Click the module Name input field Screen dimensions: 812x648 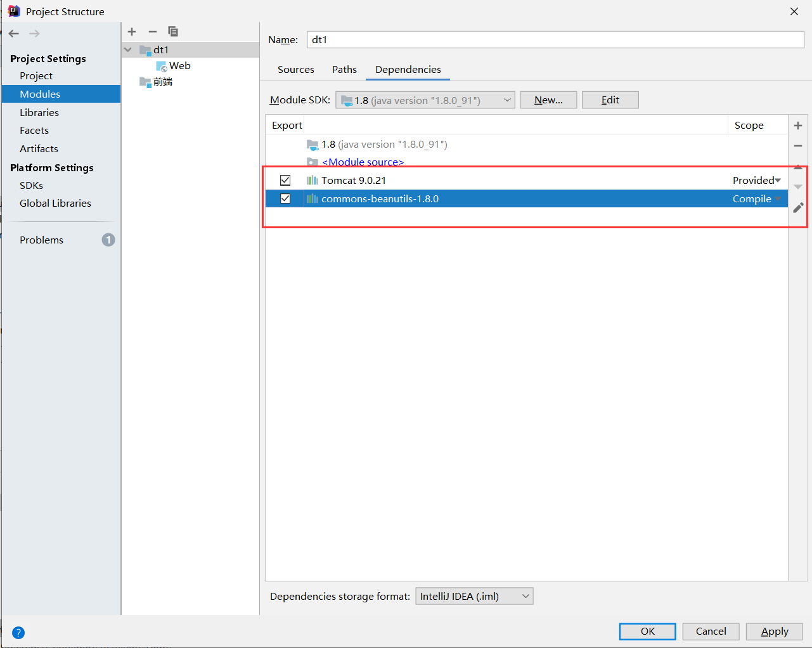coord(555,39)
